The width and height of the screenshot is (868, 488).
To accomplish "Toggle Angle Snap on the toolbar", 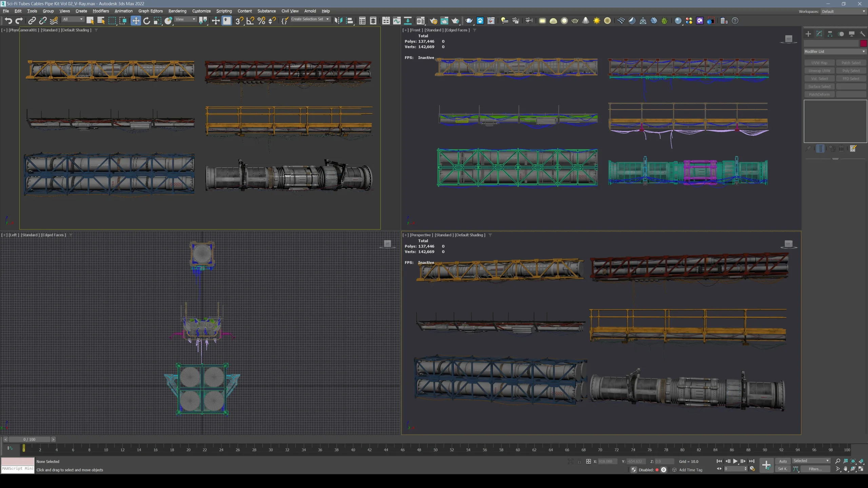I will point(250,21).
